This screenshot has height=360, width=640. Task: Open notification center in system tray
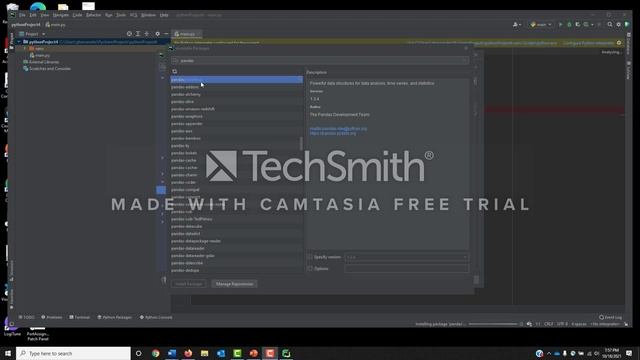click(x=629, y=353)
